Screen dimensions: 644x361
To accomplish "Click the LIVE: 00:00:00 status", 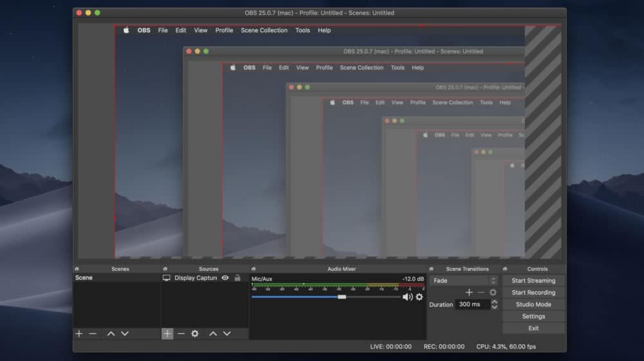I will [391, 347].
